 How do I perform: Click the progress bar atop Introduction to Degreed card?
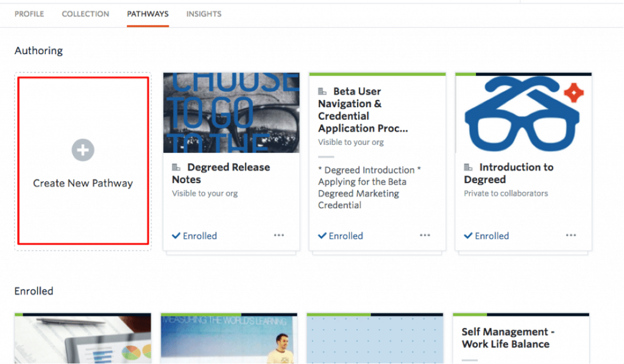pyautogui.click(x=523, y=74)
